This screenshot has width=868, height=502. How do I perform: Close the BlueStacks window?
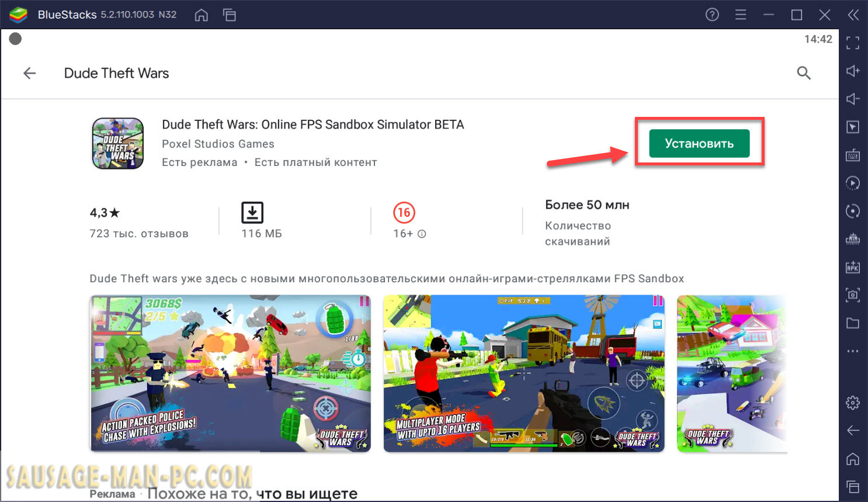pos(825,15)
